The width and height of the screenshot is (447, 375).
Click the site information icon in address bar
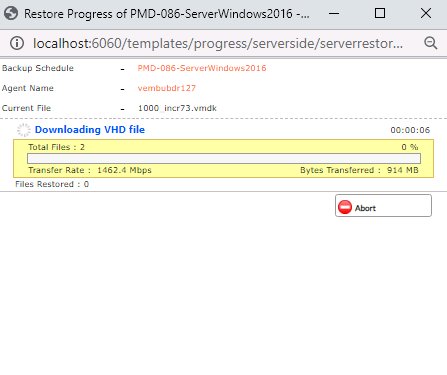[x=17, y=43]
